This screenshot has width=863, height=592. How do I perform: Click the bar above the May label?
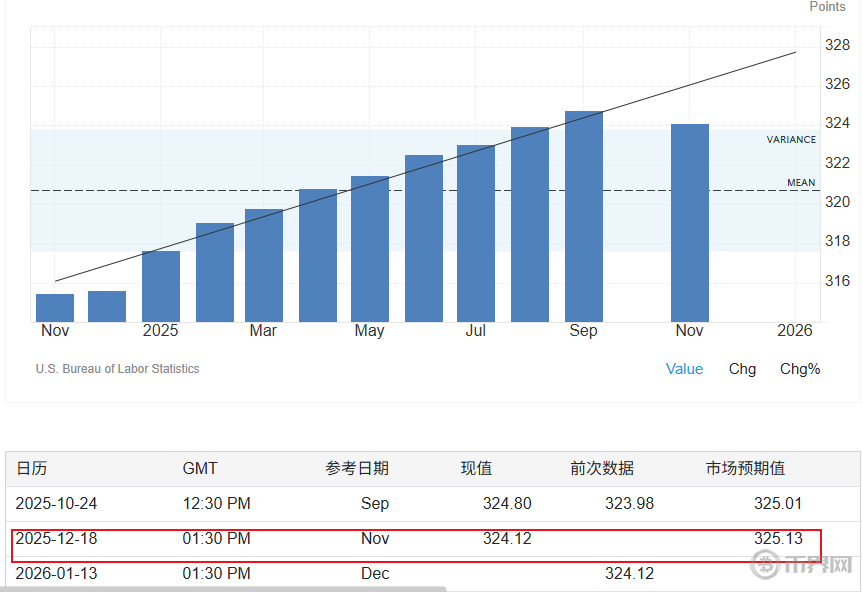[370, 248]
